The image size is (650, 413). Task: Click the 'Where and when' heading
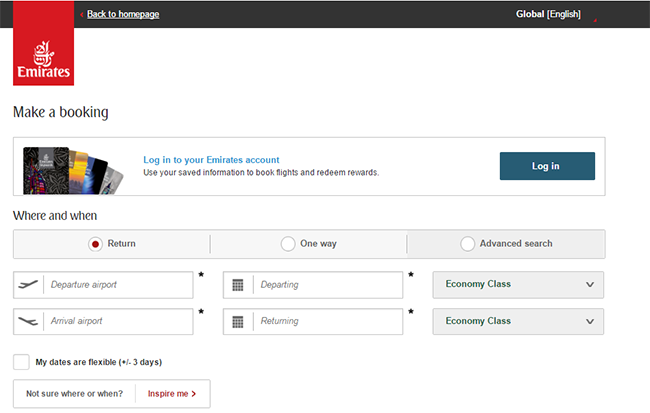click(x=55, y=216)
